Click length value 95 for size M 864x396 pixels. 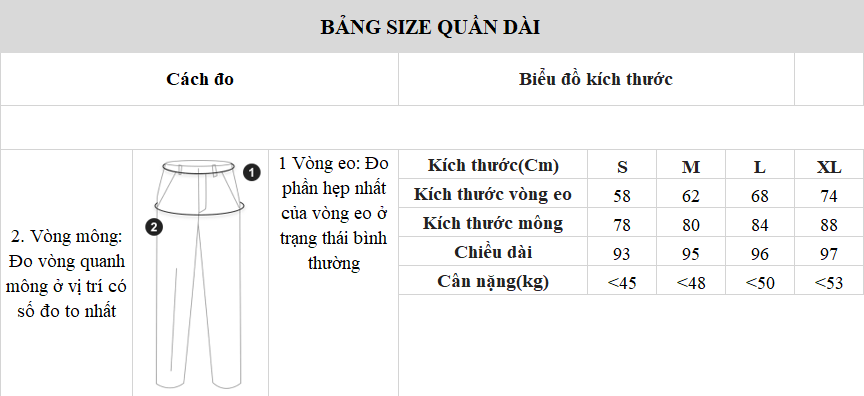[x=691, y=253]
